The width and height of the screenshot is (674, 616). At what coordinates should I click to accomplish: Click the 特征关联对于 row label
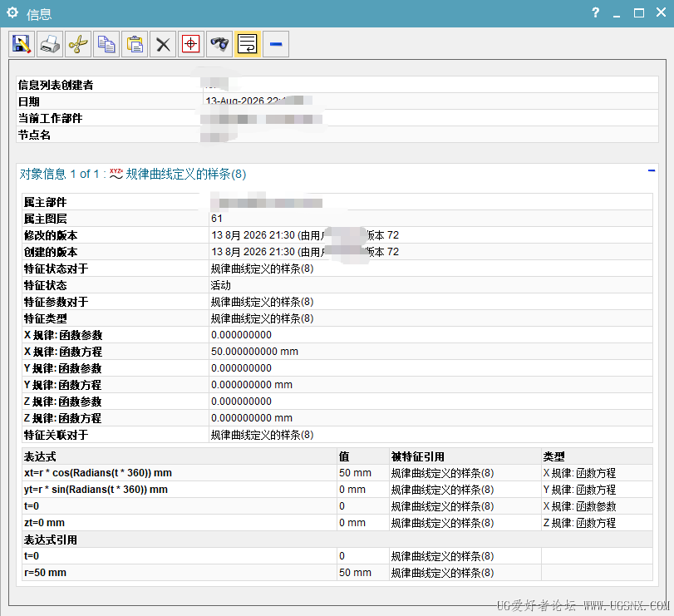point(56,435)
